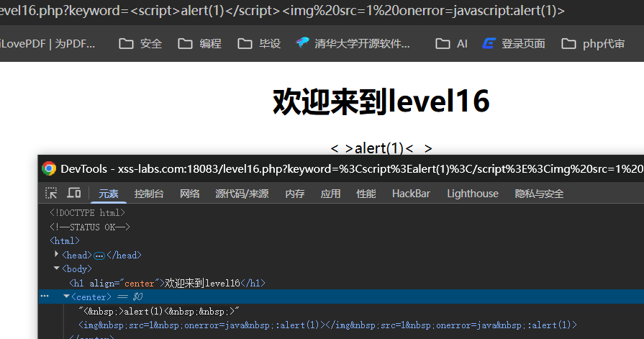Viewport: 644px width, 339px height.
Task: Open the php代审 bookmarks folder
Action: pyautogui.click(x=593, y=44)
